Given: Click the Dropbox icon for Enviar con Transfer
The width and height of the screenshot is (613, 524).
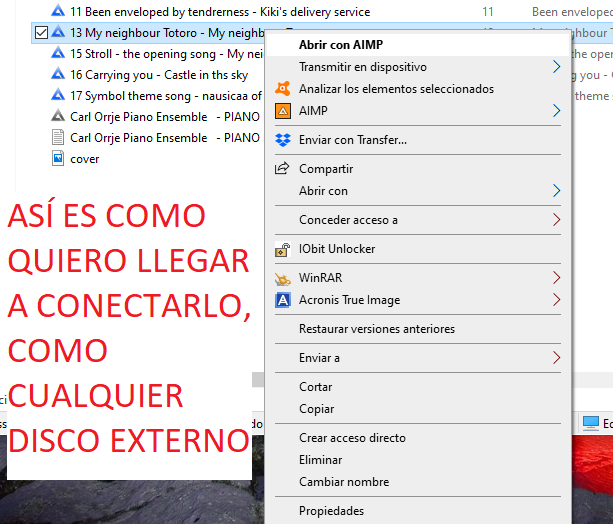Looking at the screenshot, I should point(282,140).
